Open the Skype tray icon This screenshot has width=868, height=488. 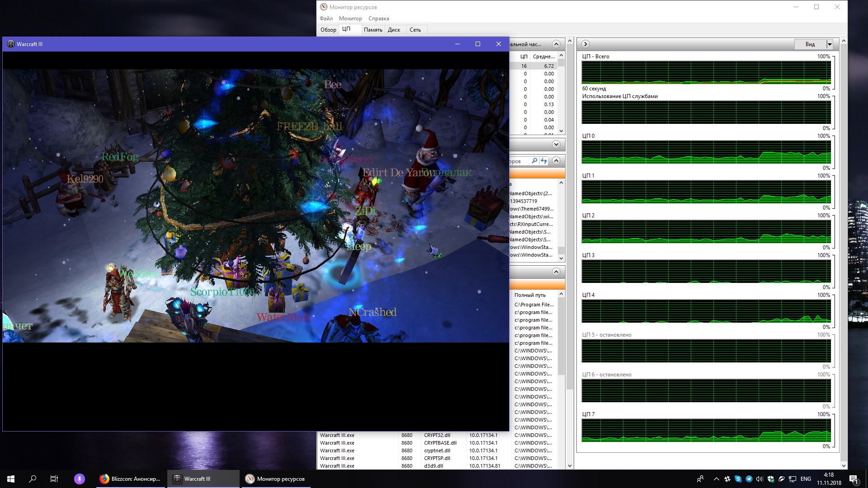pyautogui.click(x=738, y=479)
